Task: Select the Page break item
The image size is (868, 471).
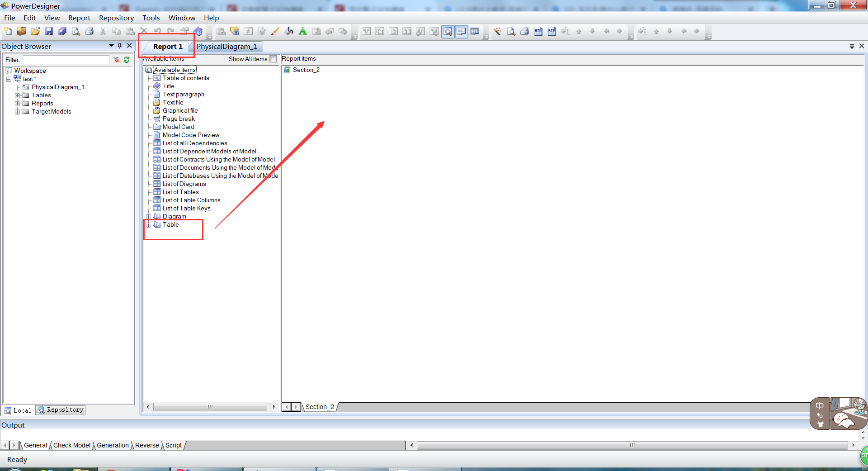Action: [179, 119]
